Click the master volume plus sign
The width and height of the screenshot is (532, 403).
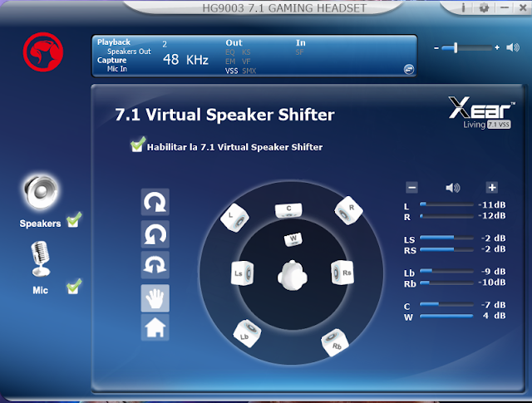pos(497,48)
